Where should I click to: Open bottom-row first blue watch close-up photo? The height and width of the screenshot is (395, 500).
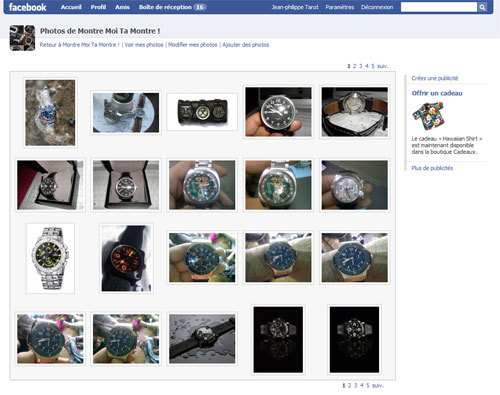[50, 339]
